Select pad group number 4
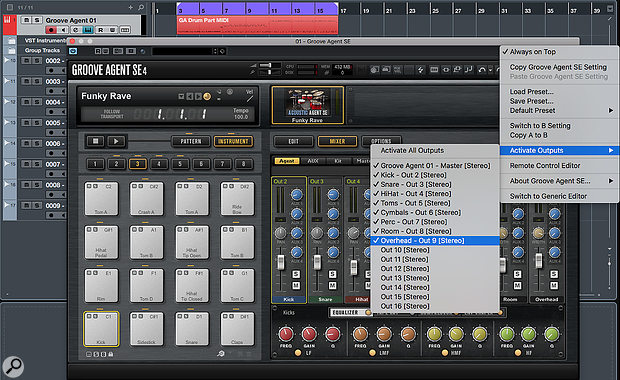Screen dimensions: 620x380 point(159,164)
